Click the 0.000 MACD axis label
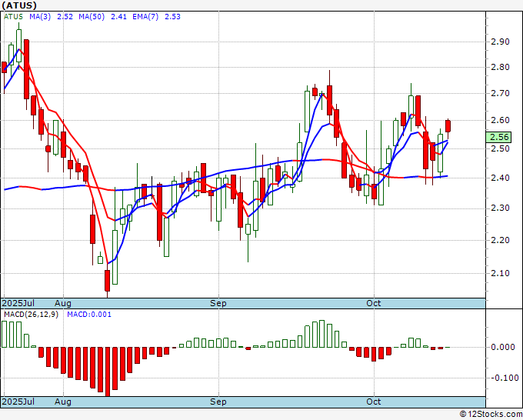523x420 pixels. pyautogui.click(x=503, y=347)
